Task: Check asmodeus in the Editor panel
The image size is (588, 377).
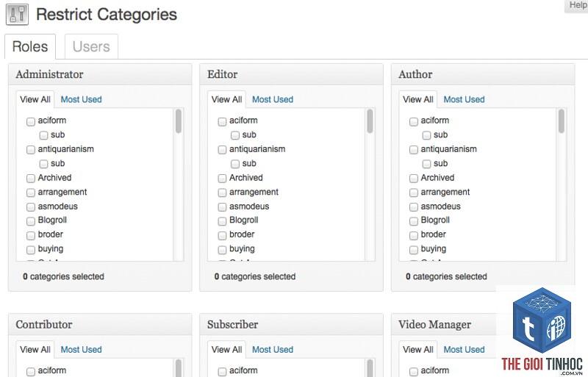Action: click(222, 207)
